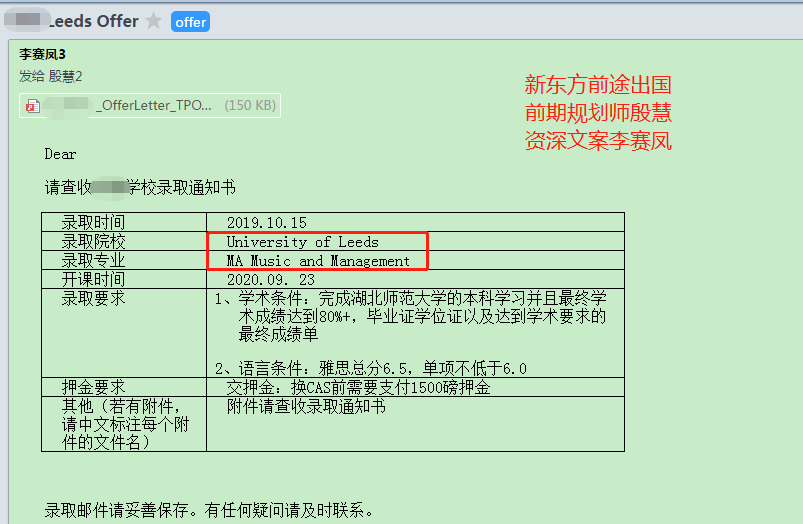This screenshot has width=803, height=524.
Task: Star the Leeds Offer email
Action: pos(153,21)
